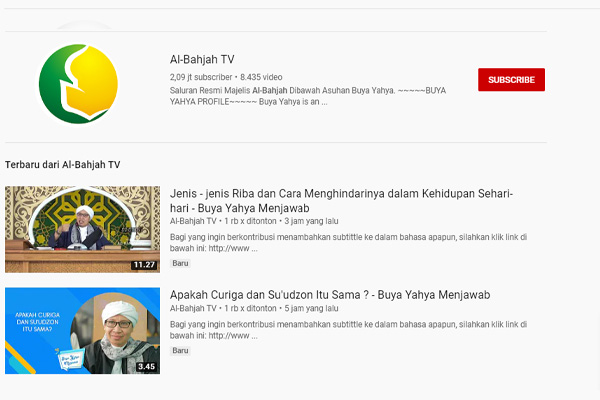Click 'Baru' badge under Riba video
The width and height of the screenshot is (600, 400).
pyautogui.click(x=180, y=263)
